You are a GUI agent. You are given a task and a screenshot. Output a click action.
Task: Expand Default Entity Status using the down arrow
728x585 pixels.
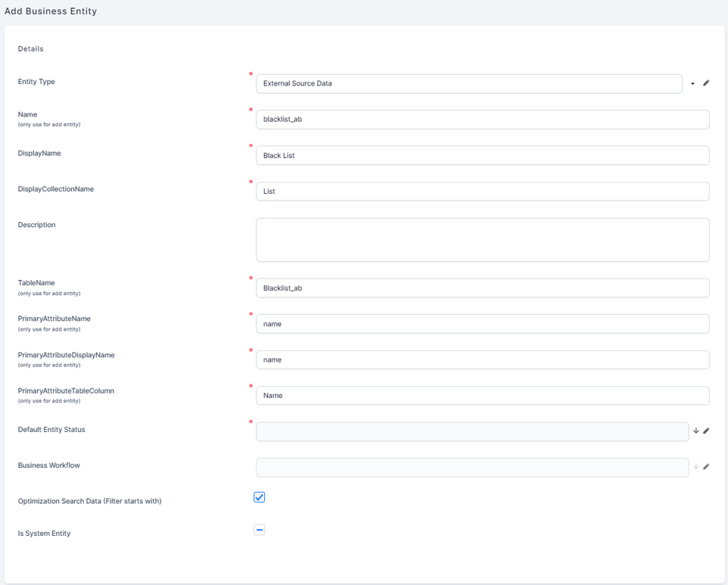(696, 431)
